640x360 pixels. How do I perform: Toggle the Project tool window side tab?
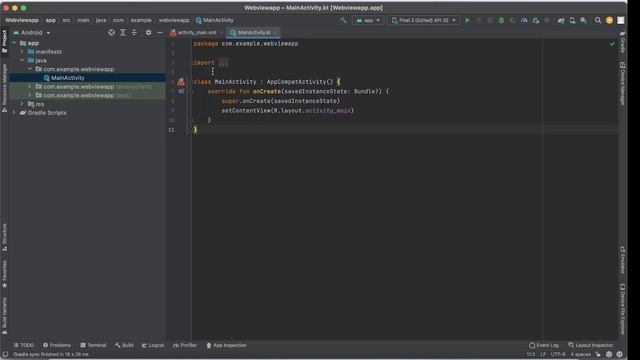pos(4,41)
